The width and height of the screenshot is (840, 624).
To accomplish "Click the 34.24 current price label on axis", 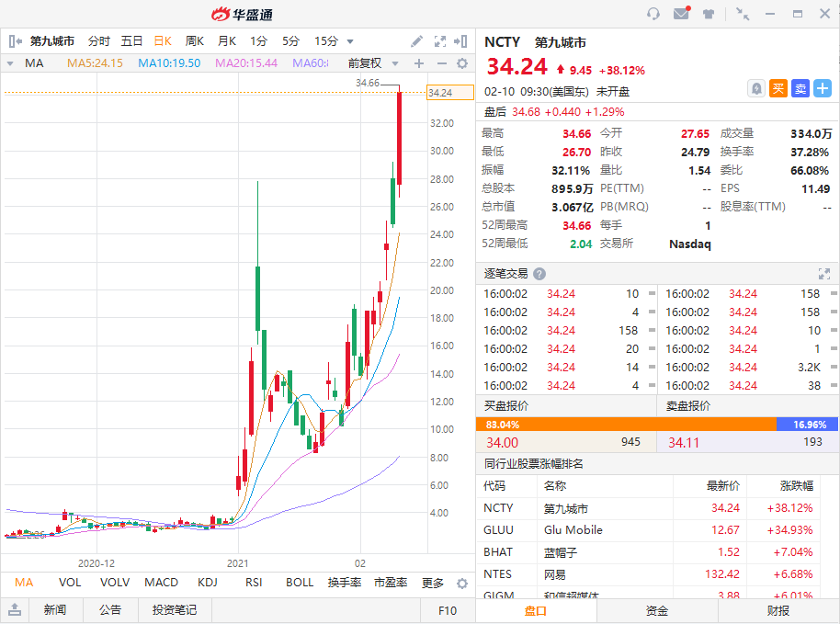I will coord(450,93).
